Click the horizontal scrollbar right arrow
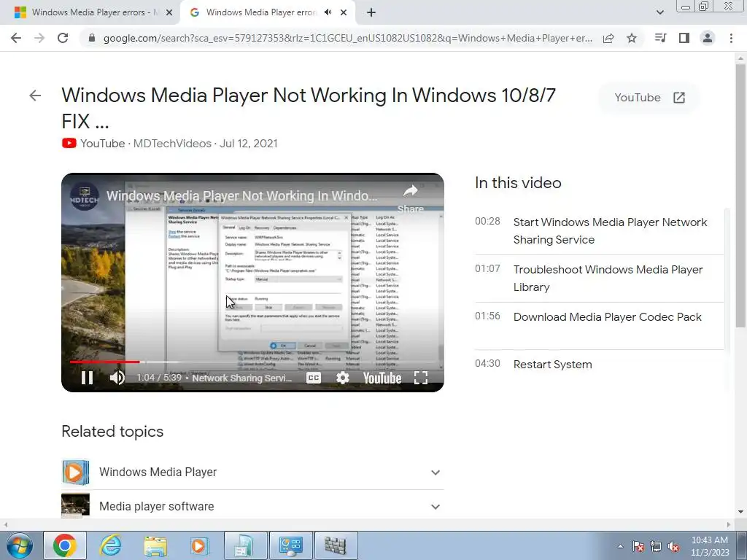The width and height of the screenshot is (747, 560). pyautogui.click(x=729, y=524)
